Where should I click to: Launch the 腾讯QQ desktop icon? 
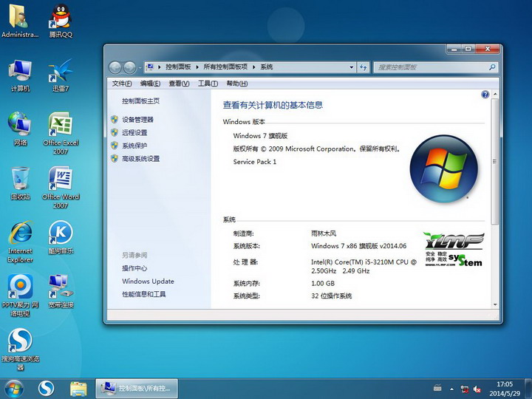click(61, 21)
